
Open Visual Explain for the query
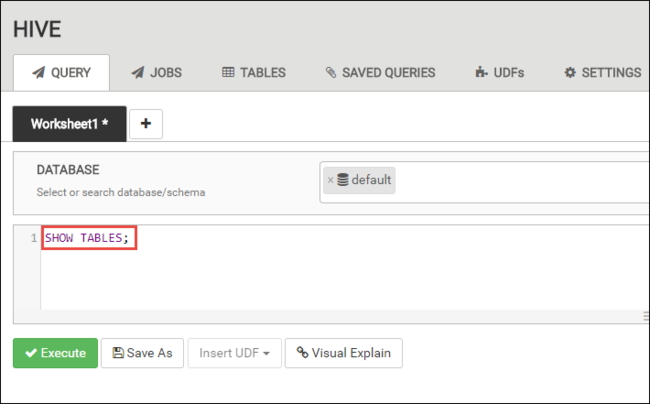click(343, 353)
